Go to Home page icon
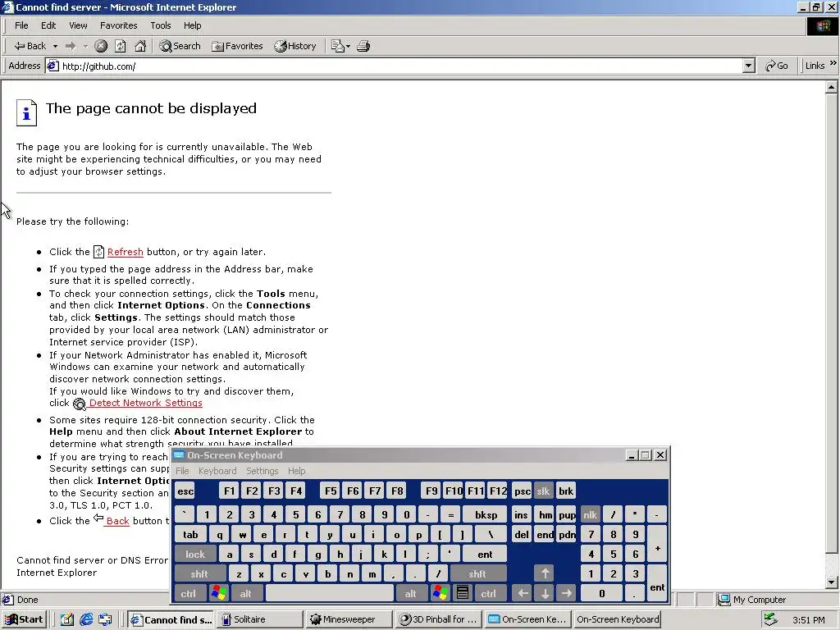The width and height of the screenshot is (840, 630). (140, 46)
